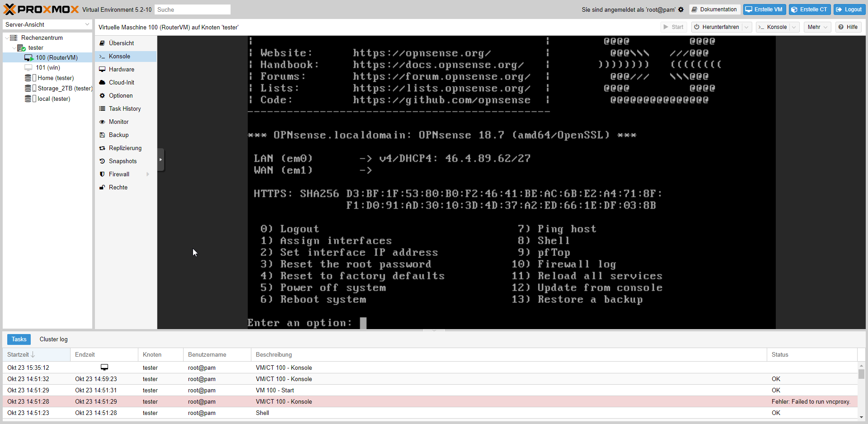Select Storage_2TB (tester) storage
The width and height of the screenshot is (868, 424).
(x=64, y=89)
